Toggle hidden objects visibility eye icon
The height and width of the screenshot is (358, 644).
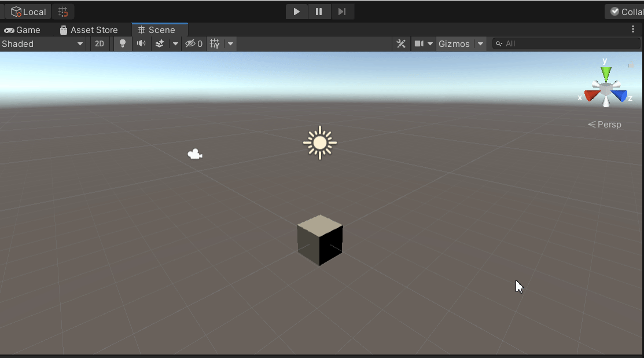(x=193, y=43)
